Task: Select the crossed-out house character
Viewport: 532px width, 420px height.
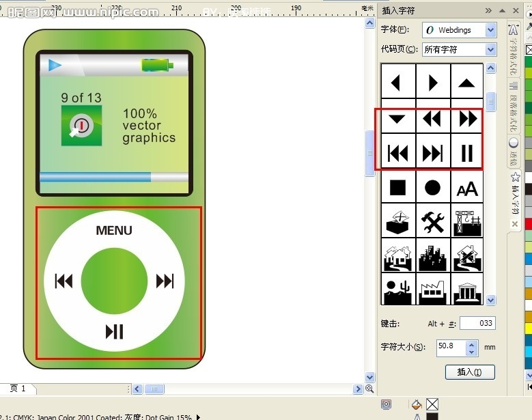Action: tap(467, 256)
